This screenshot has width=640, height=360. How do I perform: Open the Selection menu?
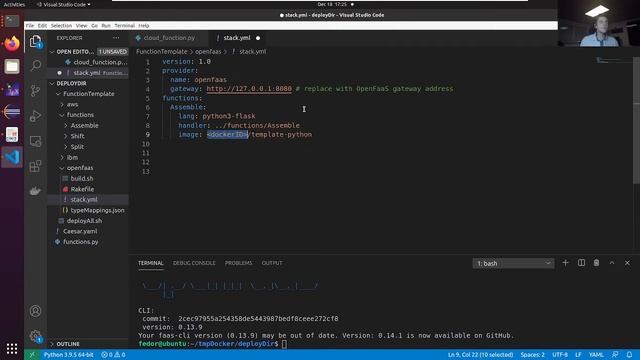point(61,25)
